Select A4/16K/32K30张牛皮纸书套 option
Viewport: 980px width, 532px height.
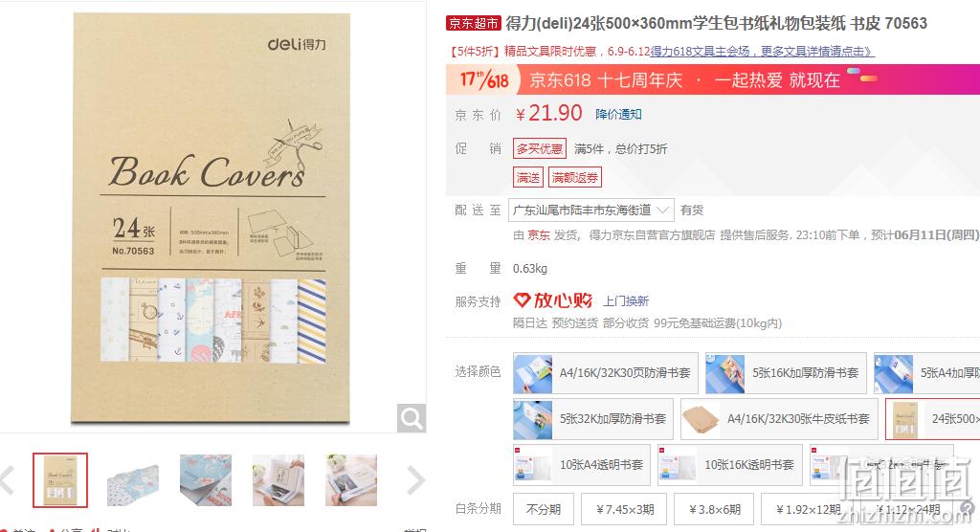[779, 419]
